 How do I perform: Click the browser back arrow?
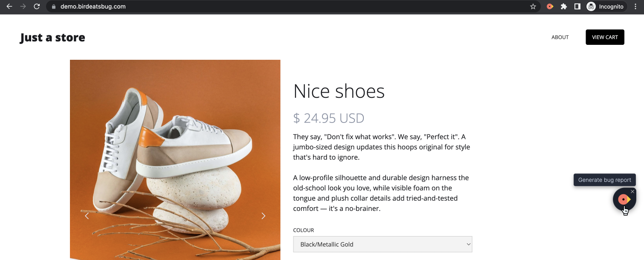pyautogui.click(x=9, y=6)
